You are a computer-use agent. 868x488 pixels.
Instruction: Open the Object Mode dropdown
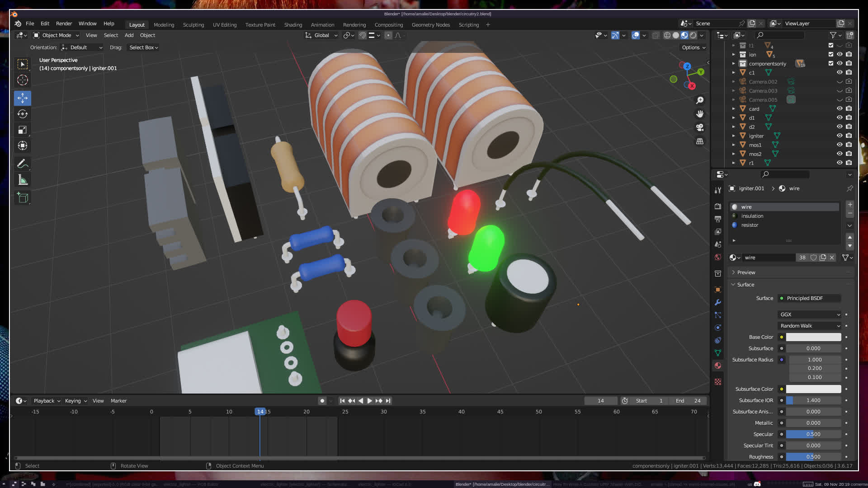click(57, 35)
